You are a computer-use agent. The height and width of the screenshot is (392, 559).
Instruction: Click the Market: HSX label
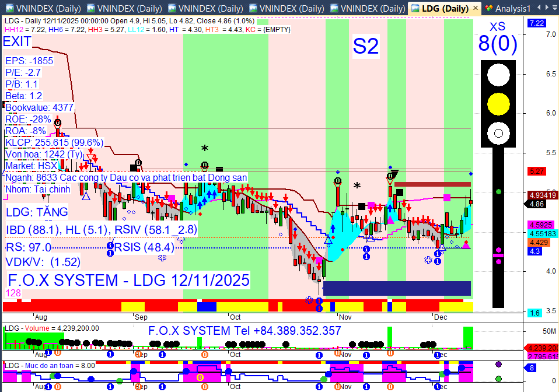coord(32,166)
